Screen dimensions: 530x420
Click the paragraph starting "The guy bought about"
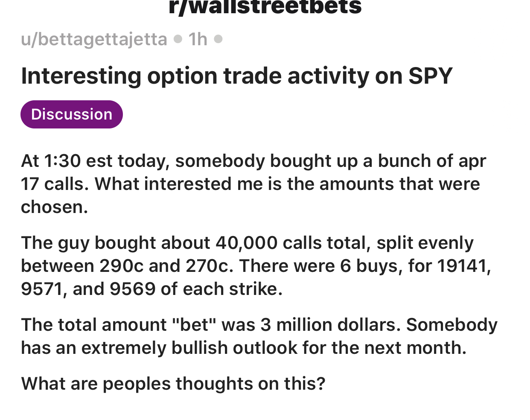(x=256, y=266)
